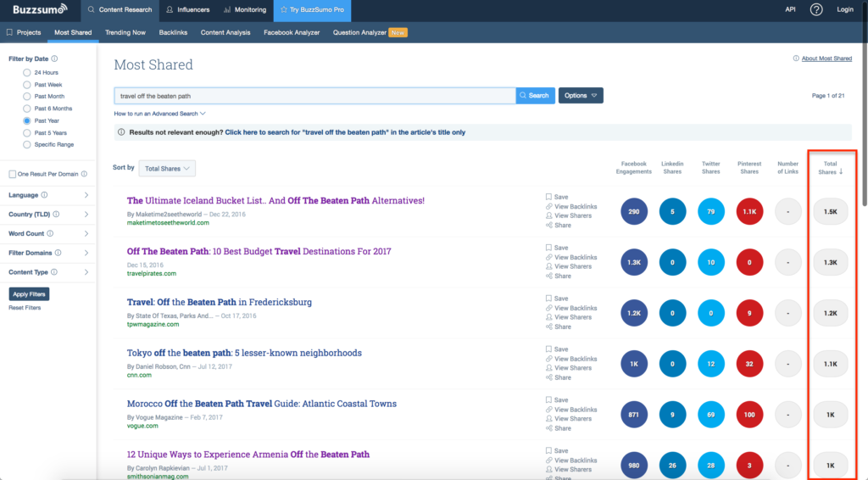Open the Options dropdown button

click(x=581, y=95)
